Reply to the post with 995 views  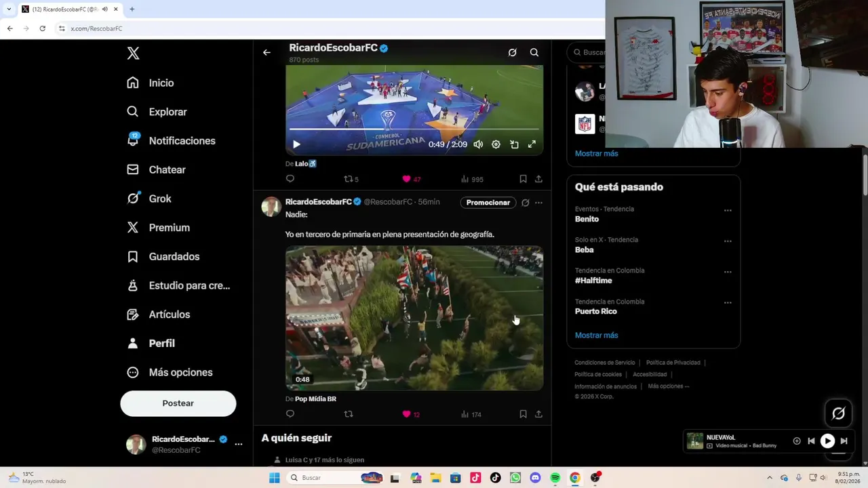pos(290,179)
